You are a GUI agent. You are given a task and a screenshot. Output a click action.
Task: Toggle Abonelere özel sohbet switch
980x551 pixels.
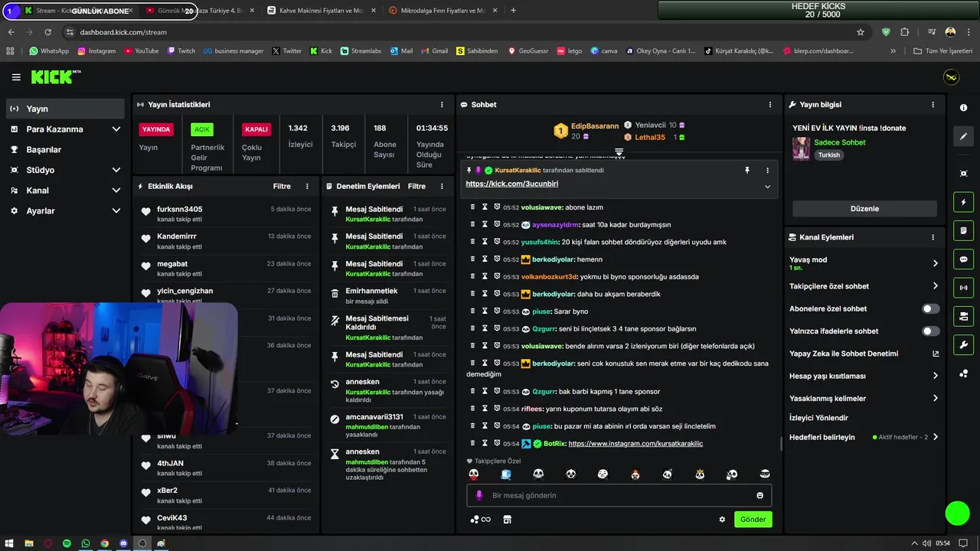930,309
